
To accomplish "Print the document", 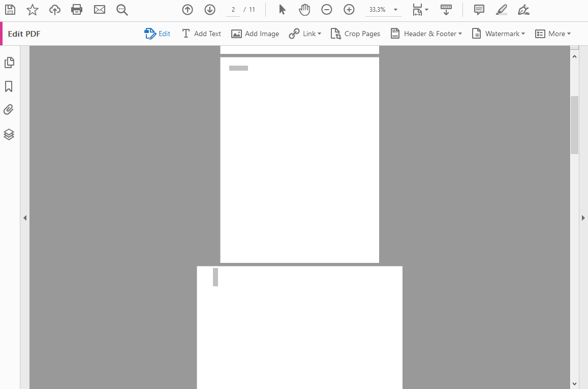I will 77,9.
